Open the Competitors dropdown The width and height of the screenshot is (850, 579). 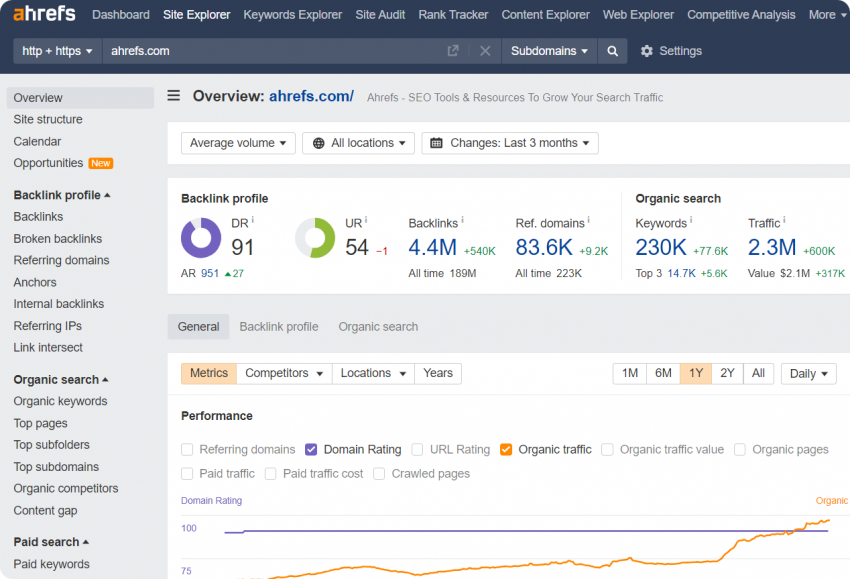click(284, 374)
